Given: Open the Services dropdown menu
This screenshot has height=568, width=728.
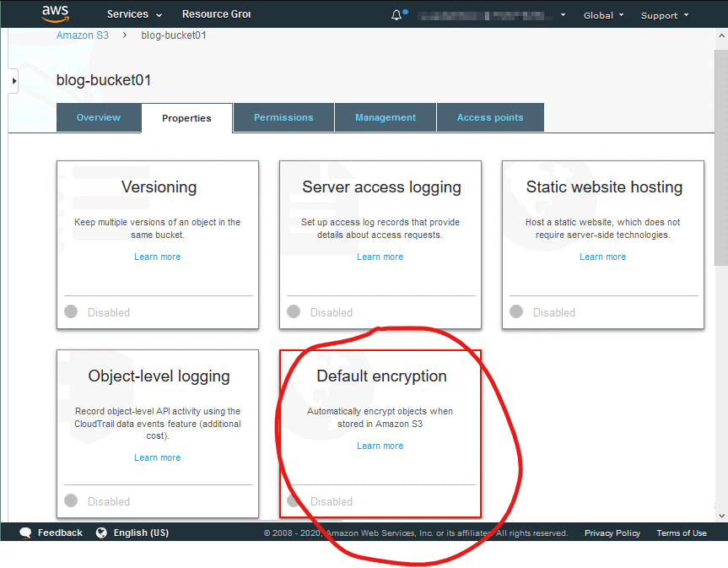Looking at the screenshot, I should pos(134,14).
